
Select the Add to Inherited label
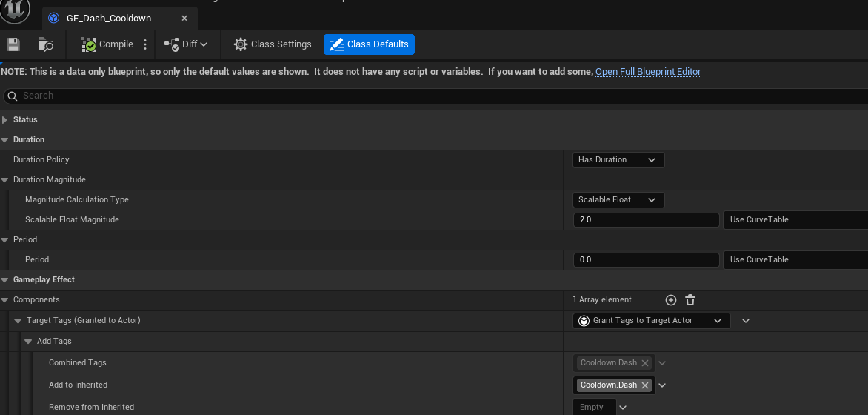point(78,385)
